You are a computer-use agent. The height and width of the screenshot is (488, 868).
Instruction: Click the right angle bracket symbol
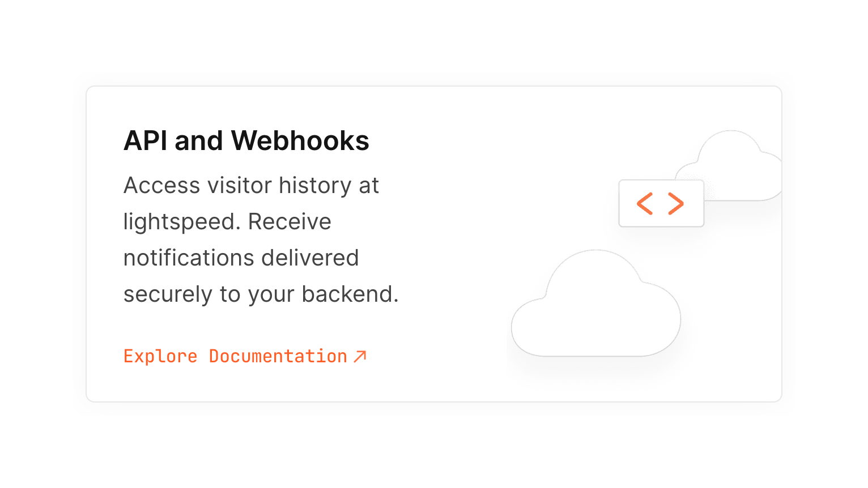point(676,203)
